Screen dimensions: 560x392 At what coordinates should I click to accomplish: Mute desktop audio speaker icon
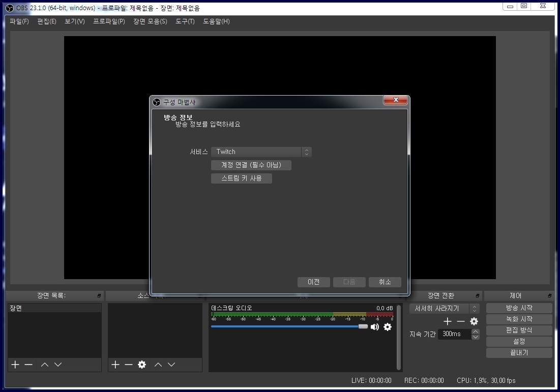point(375,327)
